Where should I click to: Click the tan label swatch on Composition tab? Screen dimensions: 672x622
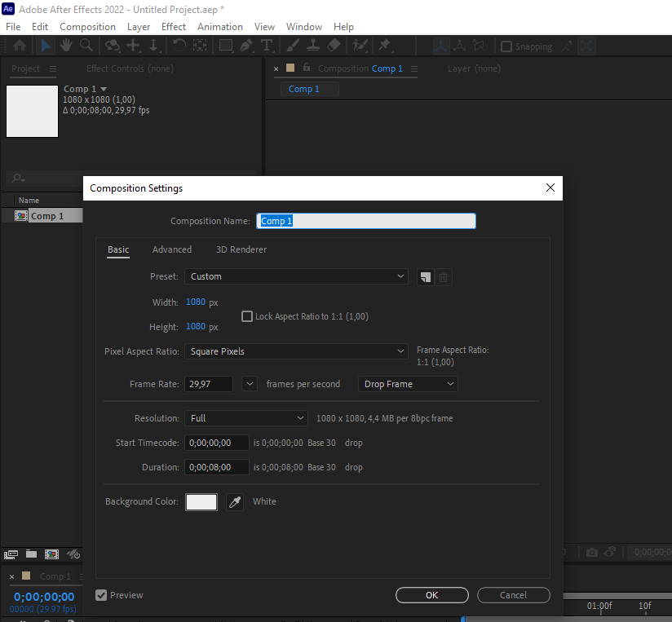point(290,68)
